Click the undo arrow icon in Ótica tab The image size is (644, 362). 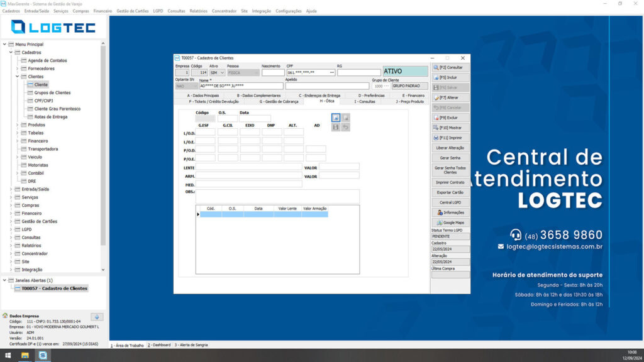[345, 127]
